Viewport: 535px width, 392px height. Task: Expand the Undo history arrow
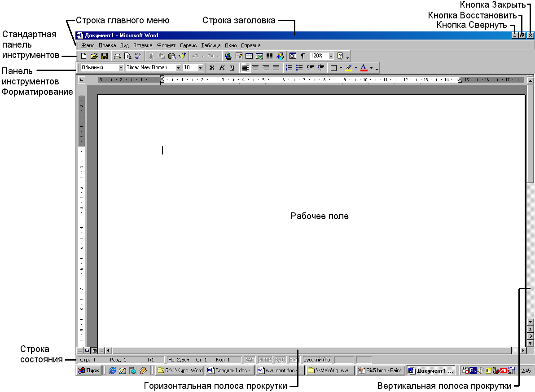(203, 56)
